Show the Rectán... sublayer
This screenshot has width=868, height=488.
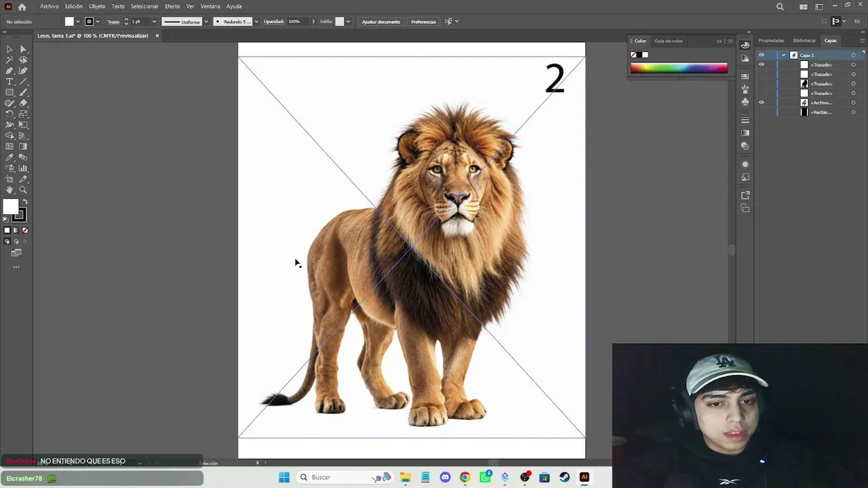pyautogui.click(x=762, y=112)
